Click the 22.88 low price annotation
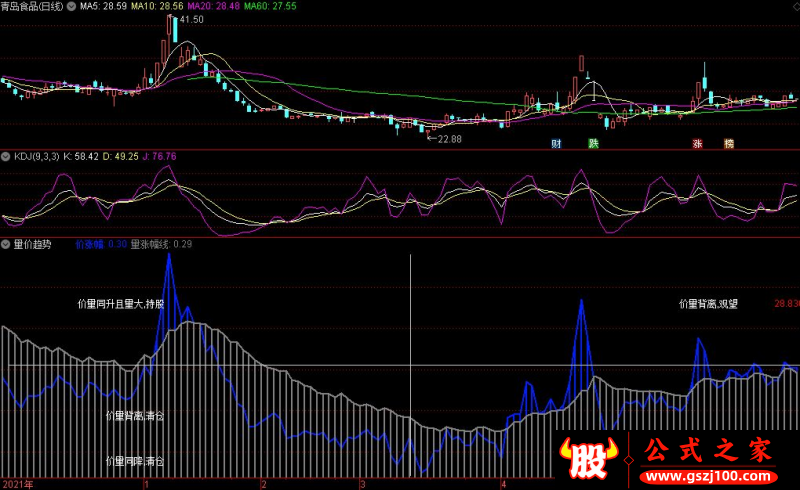 click(449, 139)
